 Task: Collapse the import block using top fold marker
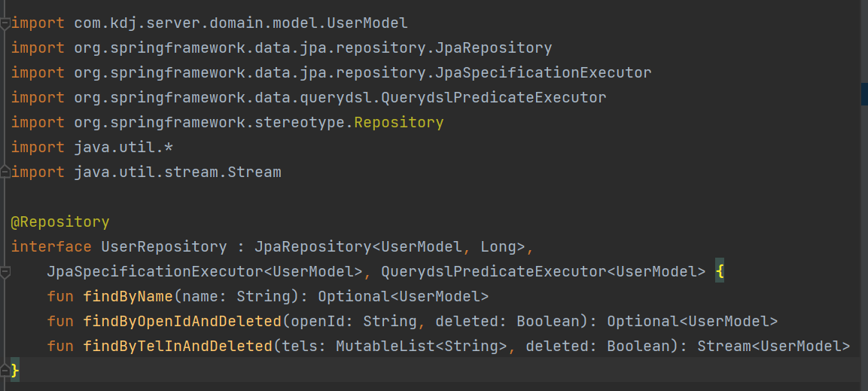tap(5, 23)
